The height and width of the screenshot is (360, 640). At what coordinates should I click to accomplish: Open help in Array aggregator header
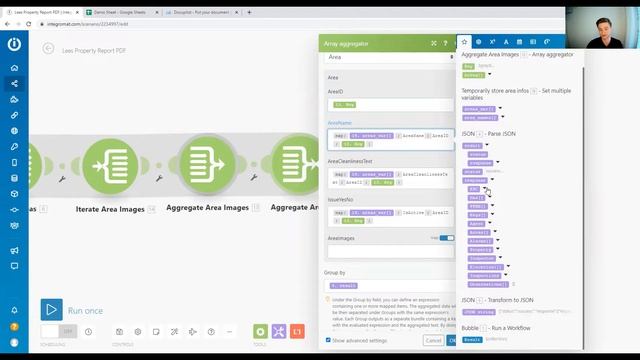tap(445, 43)
